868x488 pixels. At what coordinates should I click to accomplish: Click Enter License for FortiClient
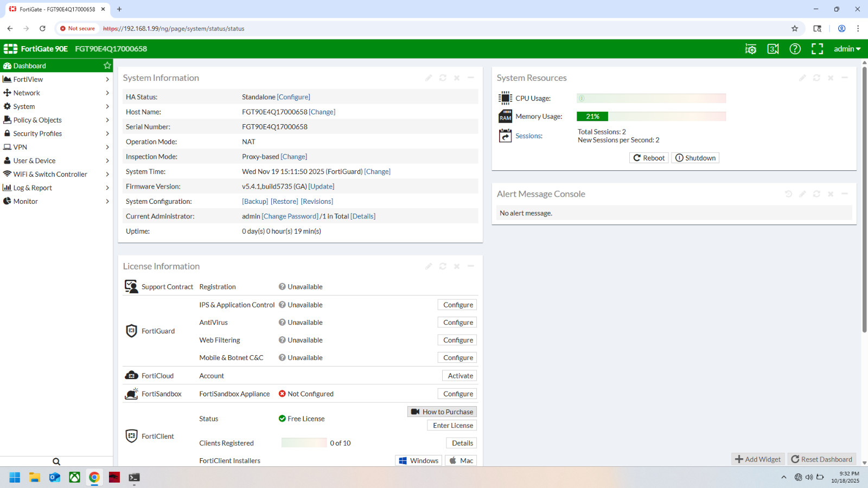tap(452, 426)
